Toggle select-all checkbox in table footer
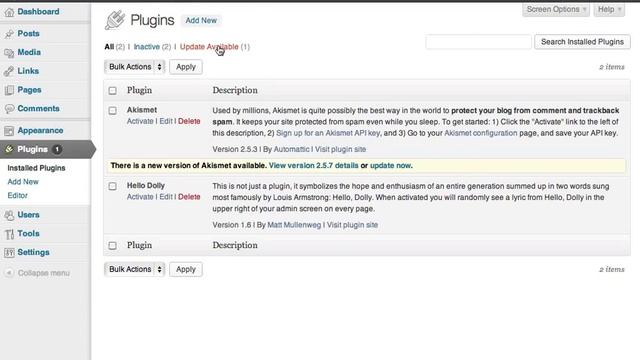 113,245
